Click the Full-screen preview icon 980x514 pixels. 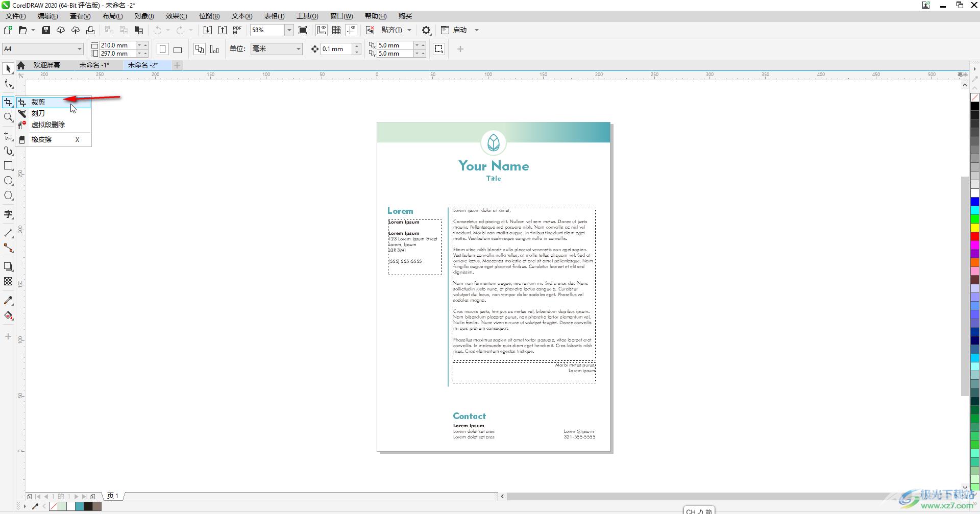click(x=303, y=30)
